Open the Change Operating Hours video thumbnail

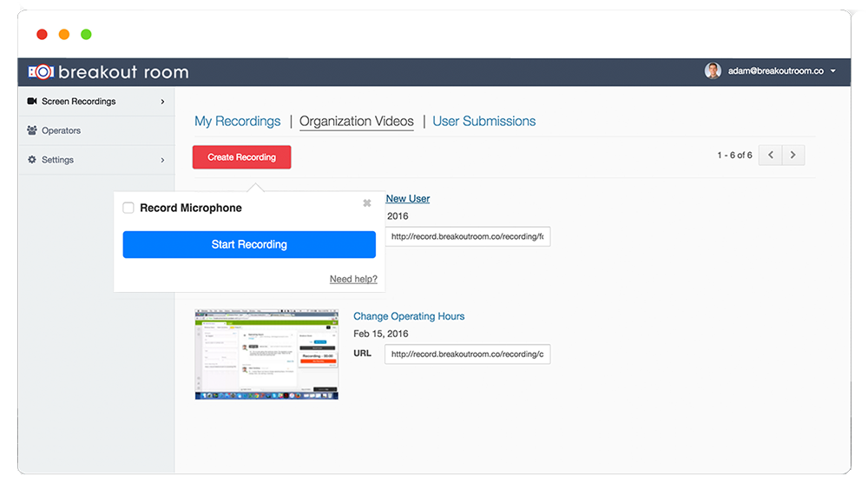click(266, 354)
